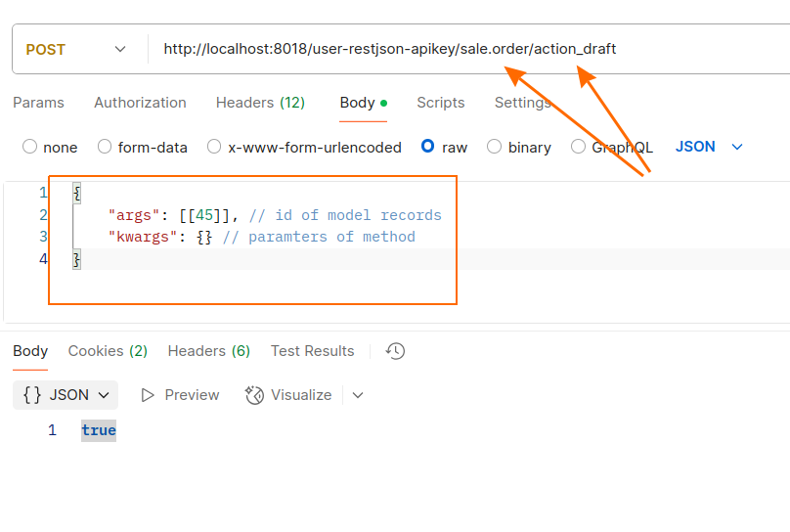Switch to the Params tab

(38, 103)
